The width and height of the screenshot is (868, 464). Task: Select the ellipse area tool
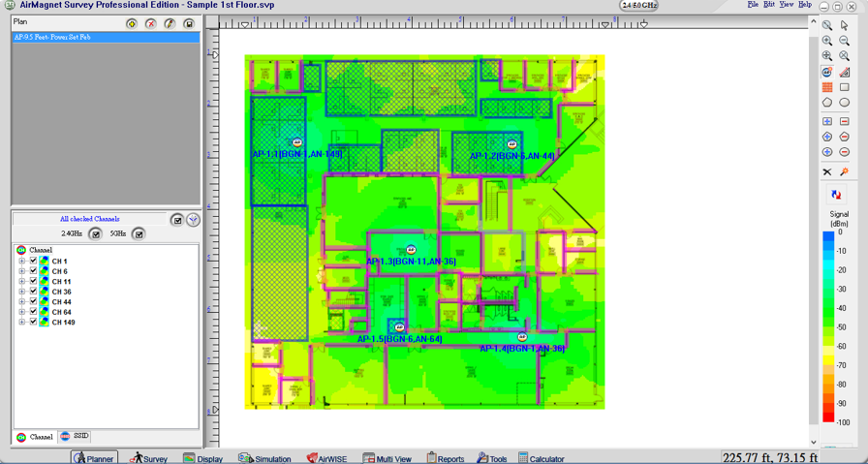coord(844,103)
